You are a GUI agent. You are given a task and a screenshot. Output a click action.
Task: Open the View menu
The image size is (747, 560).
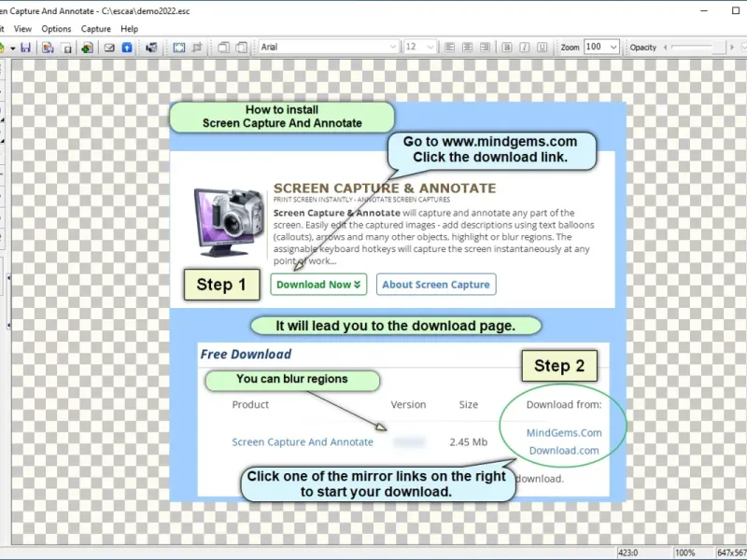22,29
